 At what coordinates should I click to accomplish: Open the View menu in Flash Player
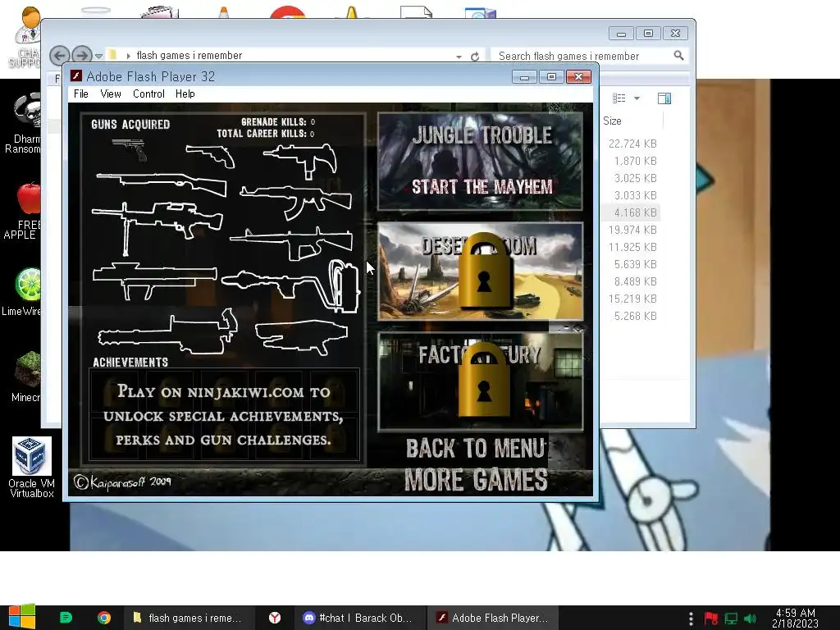(x=111, y=94)
